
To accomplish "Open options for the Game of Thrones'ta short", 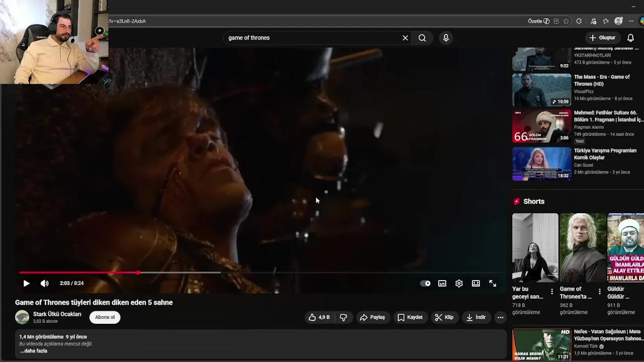I will [599, 292].
